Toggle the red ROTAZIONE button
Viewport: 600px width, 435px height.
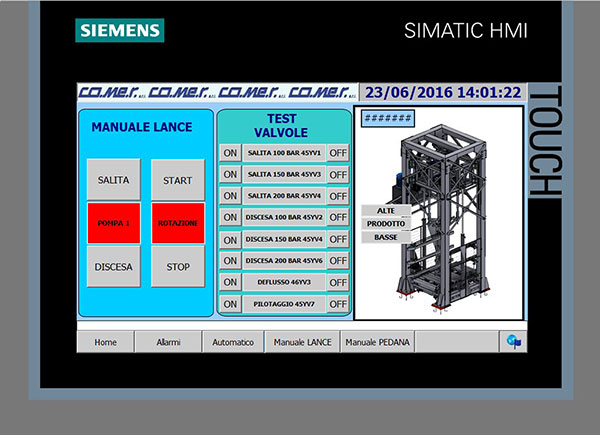[178, 222]
